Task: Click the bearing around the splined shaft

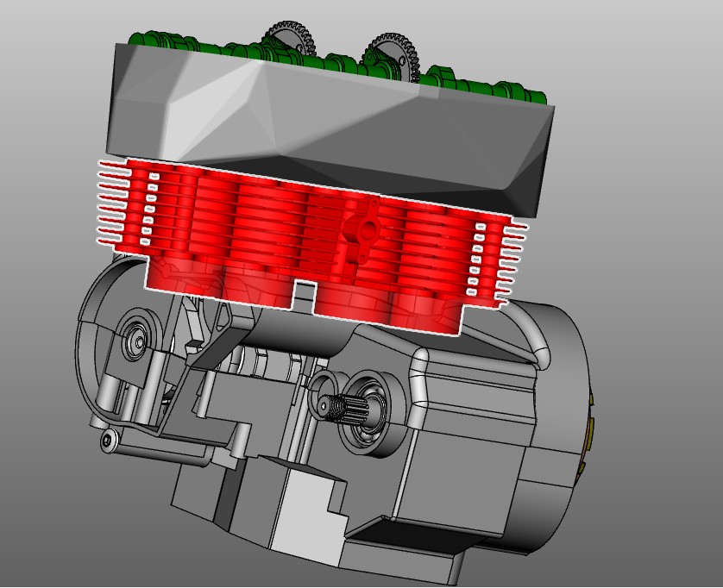Action: [369, 413]
